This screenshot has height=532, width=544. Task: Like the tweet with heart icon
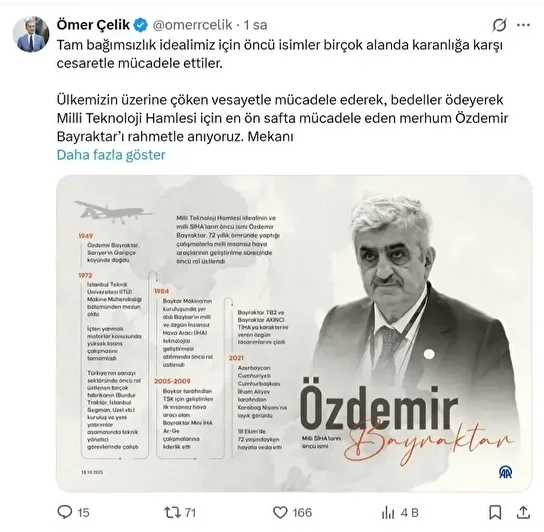click(x=280, y=512)
